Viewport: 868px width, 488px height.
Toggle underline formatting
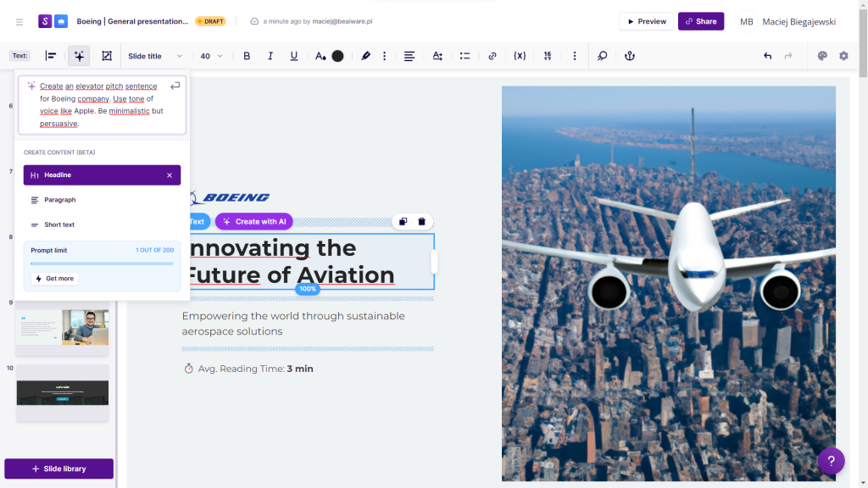[294, 56]
